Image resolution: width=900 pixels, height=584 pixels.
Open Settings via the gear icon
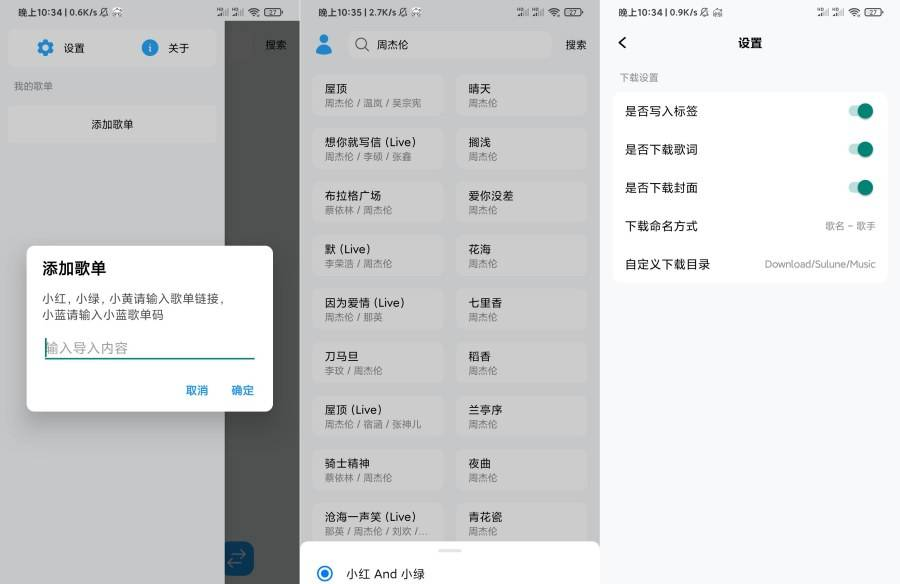click(x=45, y=48)
